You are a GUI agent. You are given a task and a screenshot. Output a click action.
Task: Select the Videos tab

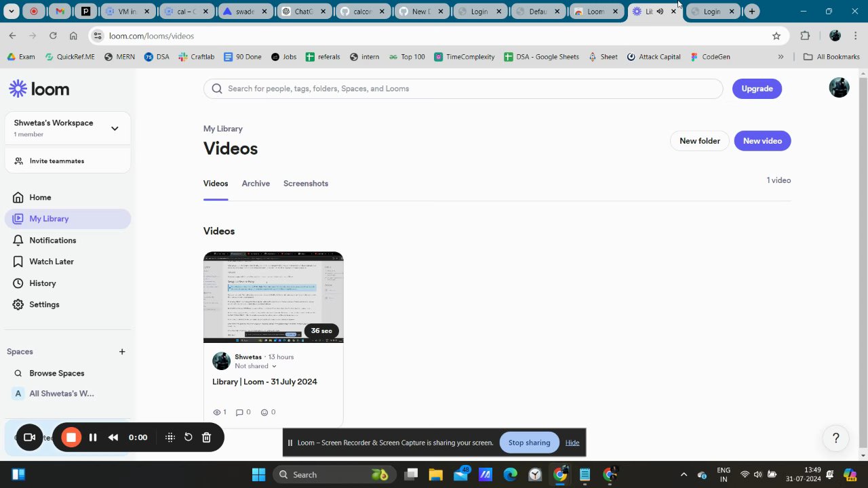(x=216, y=184)
